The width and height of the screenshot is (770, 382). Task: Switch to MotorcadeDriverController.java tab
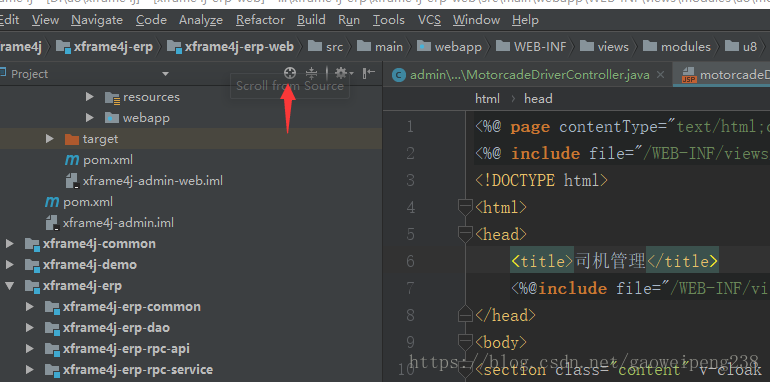coord(529,75)
